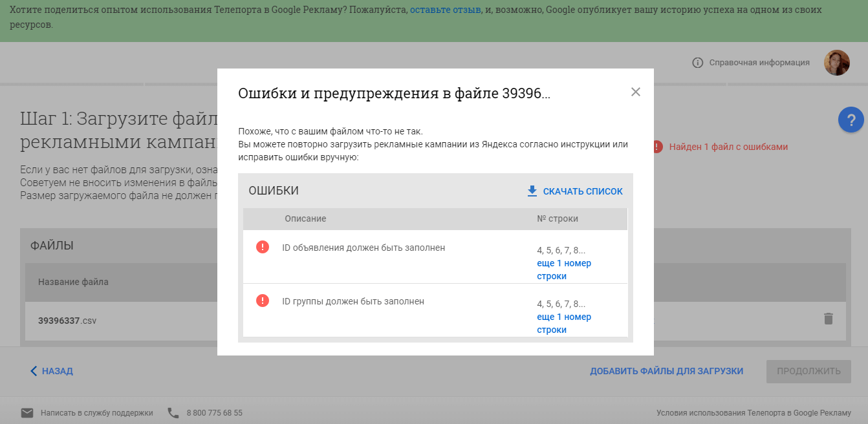Click the back chevron next to НАЗАД
Viewport: 868px width, 424px height.
[33, 371]
